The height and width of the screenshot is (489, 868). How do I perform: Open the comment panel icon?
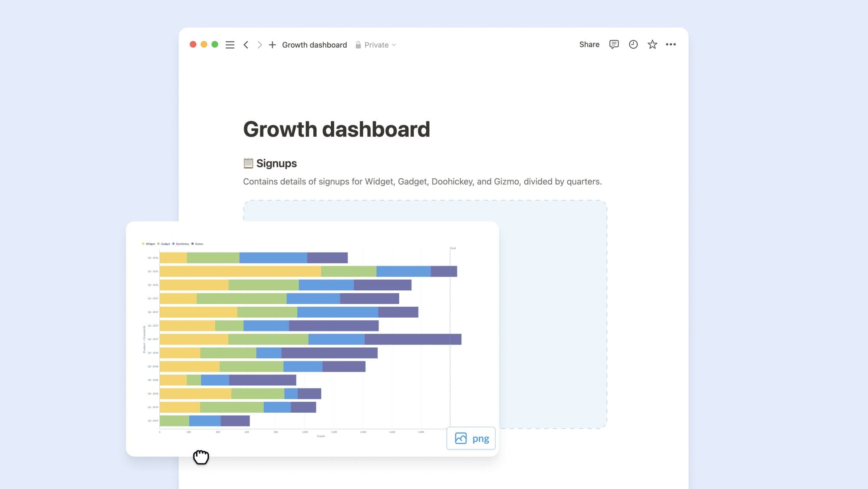[613, 44]
